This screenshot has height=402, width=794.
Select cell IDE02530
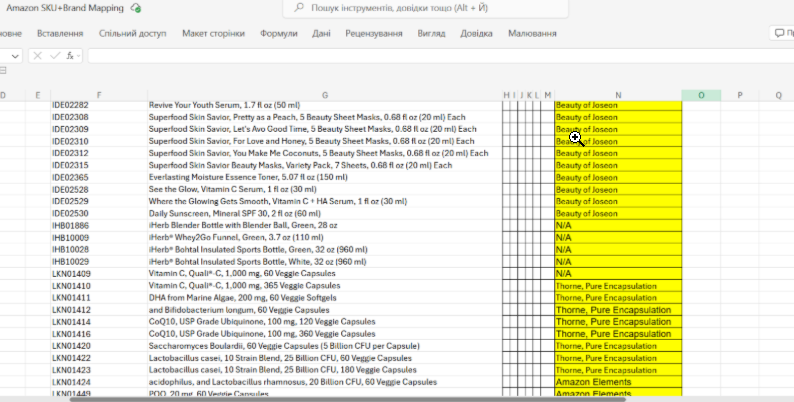(x=99, y=213)
